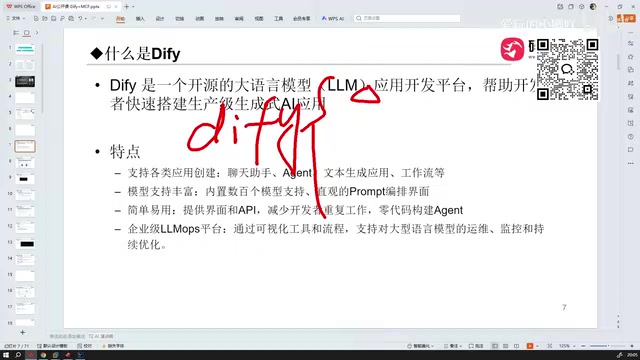Switch to the 工具 ribbon tab
640x360 pixels.
click(278, 19)
